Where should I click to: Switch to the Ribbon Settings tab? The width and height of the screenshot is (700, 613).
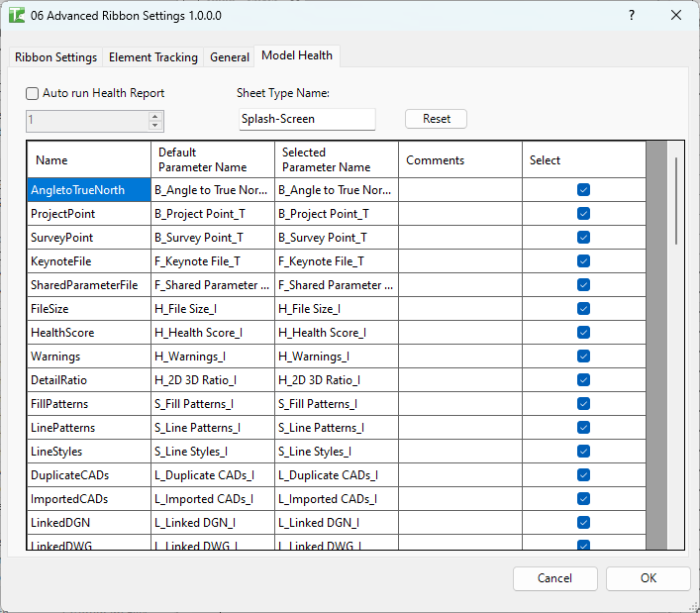coord(55,57)
